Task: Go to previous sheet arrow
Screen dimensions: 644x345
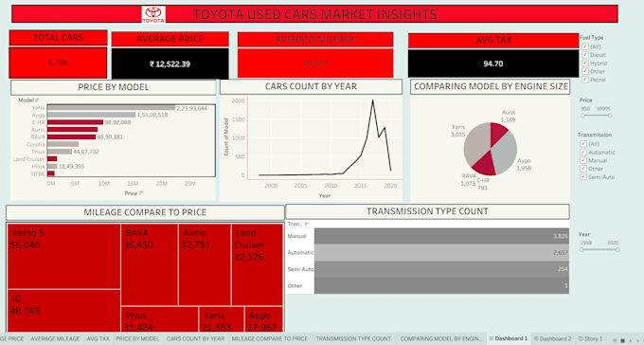Action: pos(631,340)
